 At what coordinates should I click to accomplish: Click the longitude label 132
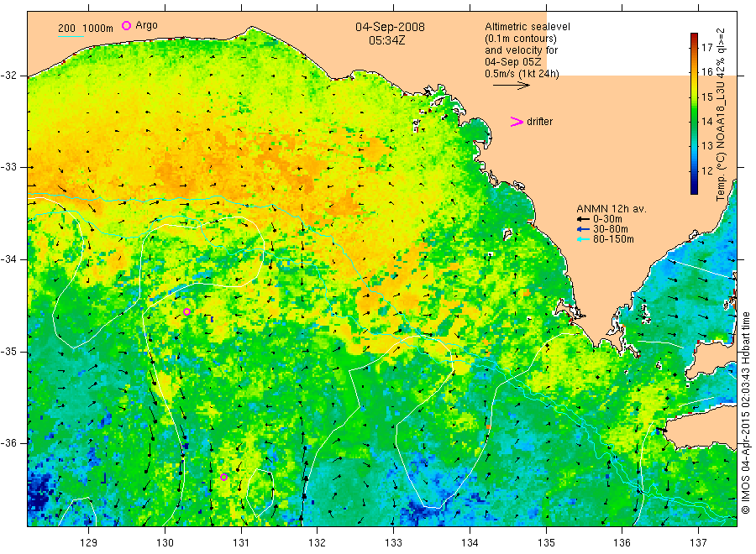pos(318,542)
